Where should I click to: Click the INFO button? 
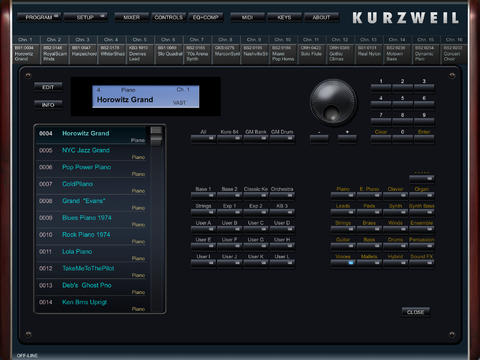tap(48, 105)
